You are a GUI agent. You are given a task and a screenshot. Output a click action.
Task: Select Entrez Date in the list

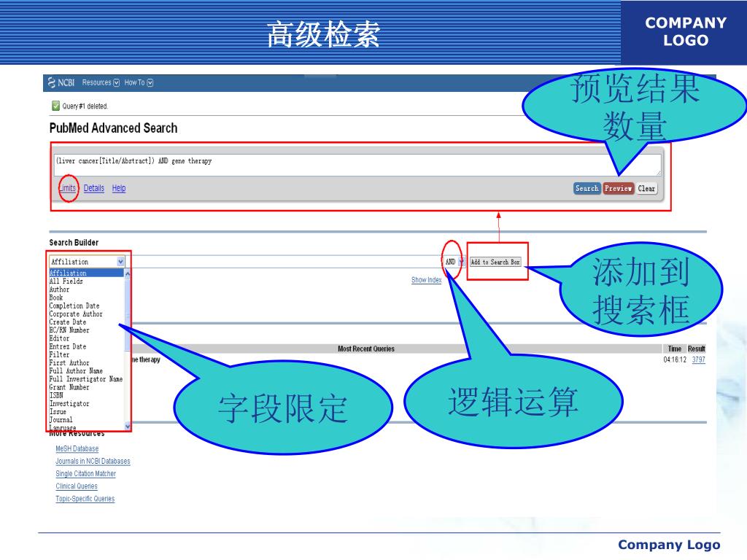point(86,346)
